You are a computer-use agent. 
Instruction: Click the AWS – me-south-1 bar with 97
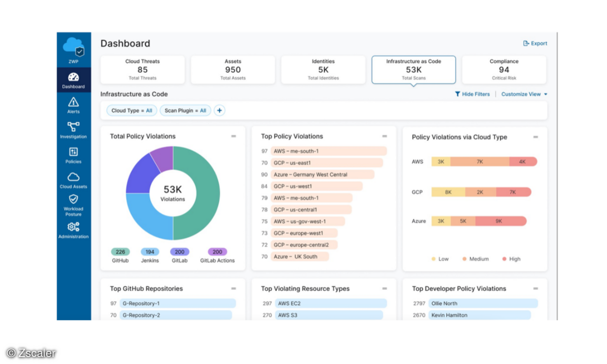click(329, 151)
